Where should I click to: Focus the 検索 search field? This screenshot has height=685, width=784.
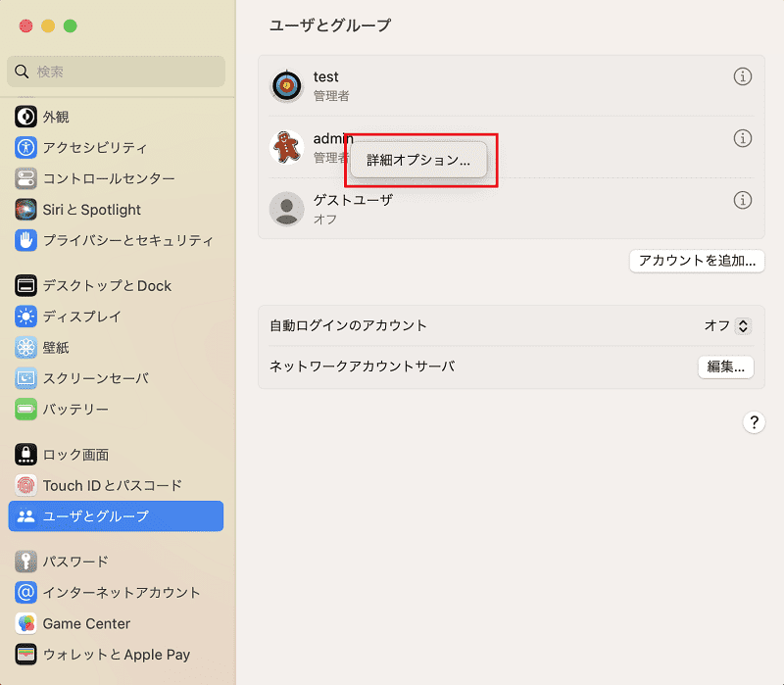[x=116, y=72]
